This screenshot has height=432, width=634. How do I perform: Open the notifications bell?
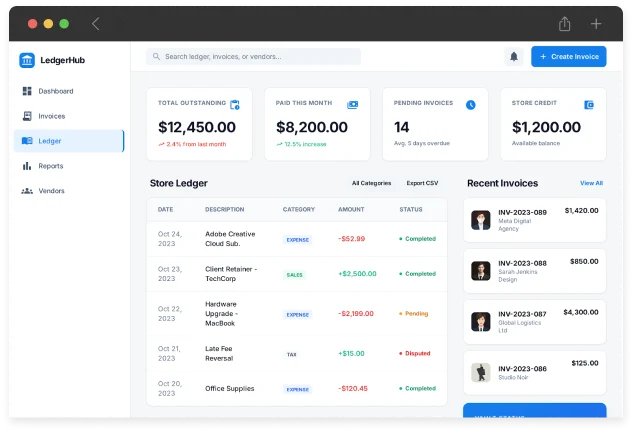click(x=514, y=57)
